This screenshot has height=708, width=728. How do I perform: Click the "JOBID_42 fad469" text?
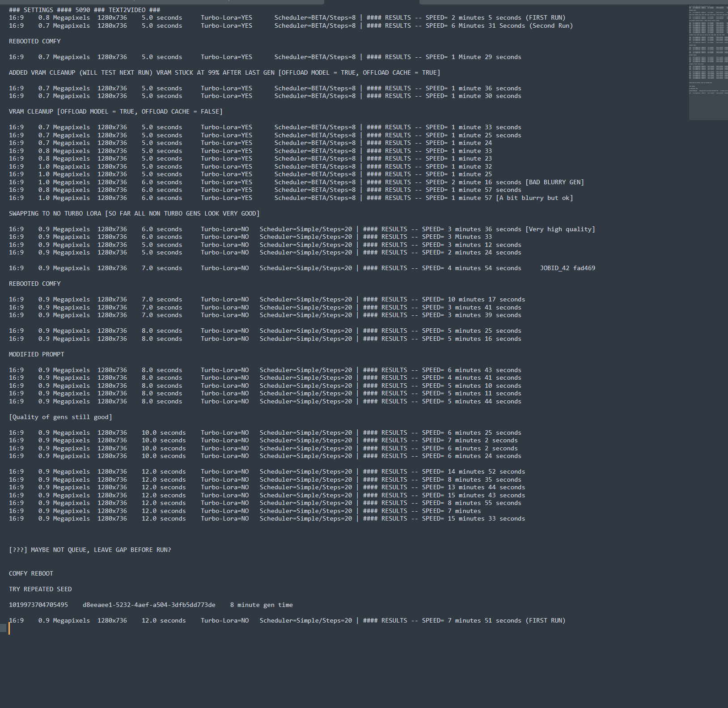click(567, 268)
